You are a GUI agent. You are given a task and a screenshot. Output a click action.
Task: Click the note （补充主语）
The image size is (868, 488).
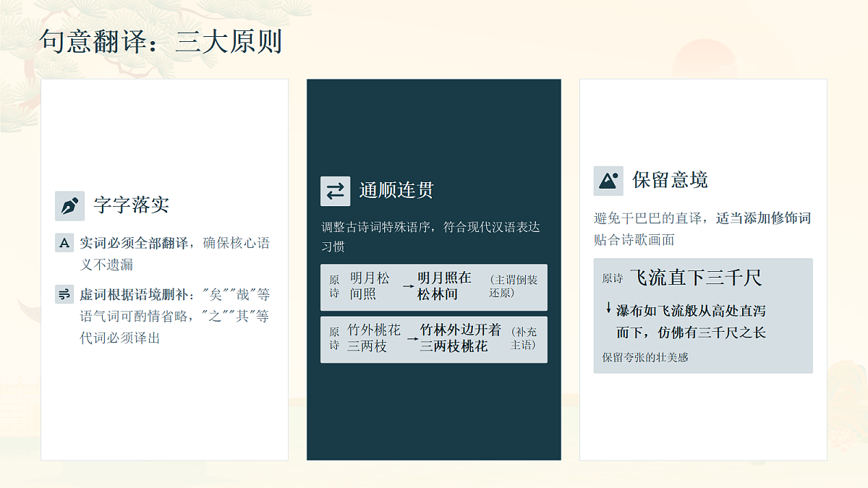tap(524, 338)
